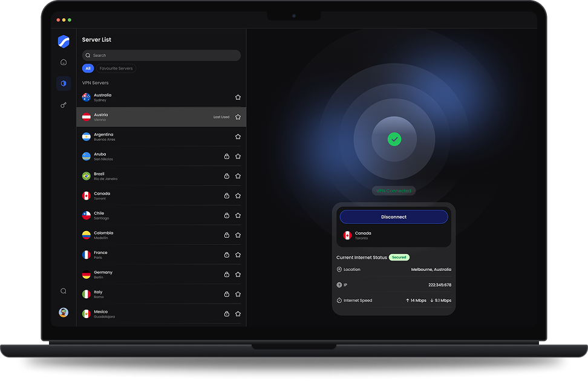Open the user profile avatar
588x381 pixels.
click(x=64, y=313)
